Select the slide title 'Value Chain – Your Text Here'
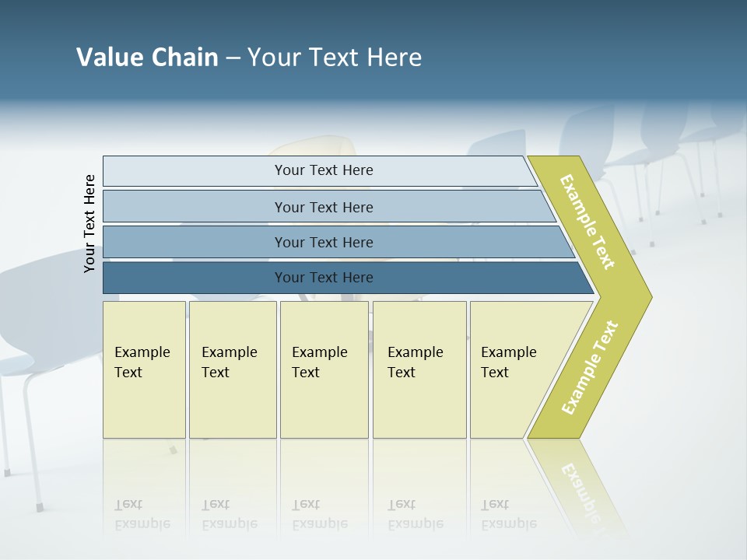747x560 pixels. pos(249,57)
